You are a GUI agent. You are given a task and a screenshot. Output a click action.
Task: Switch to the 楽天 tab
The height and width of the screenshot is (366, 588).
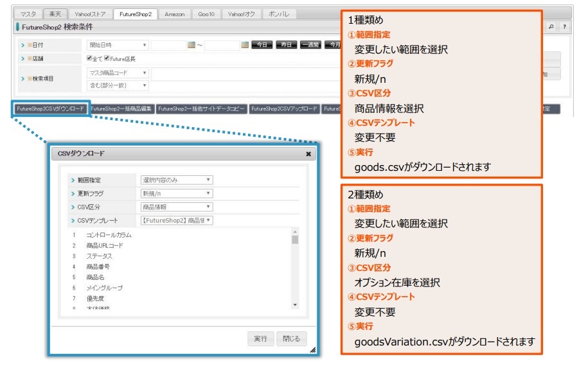coord(55,14)
